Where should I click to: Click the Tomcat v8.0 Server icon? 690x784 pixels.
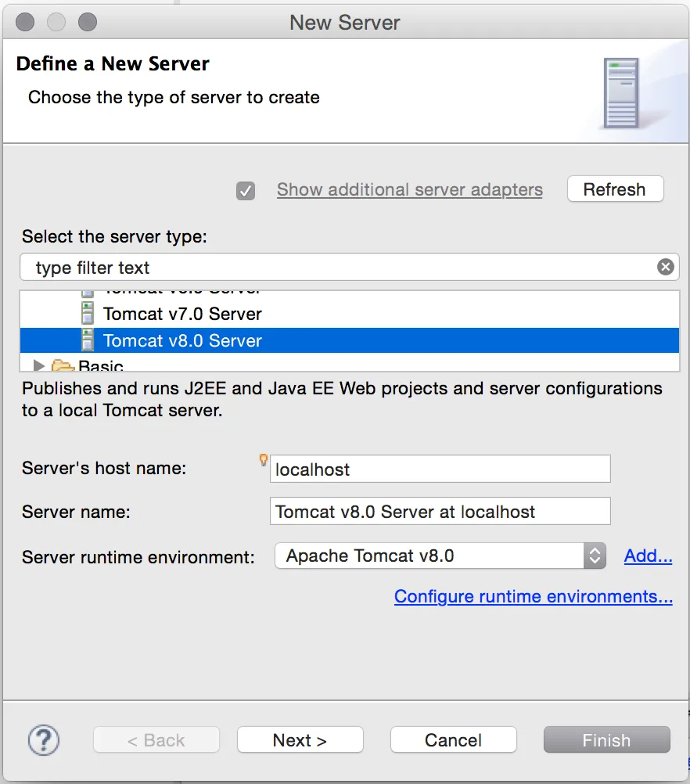click(86, 340)
